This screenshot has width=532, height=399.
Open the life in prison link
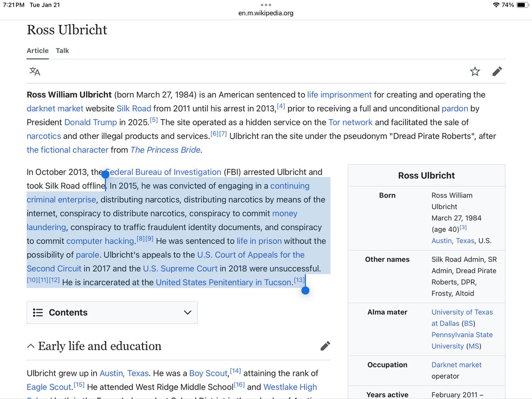(x=259, y=241)
